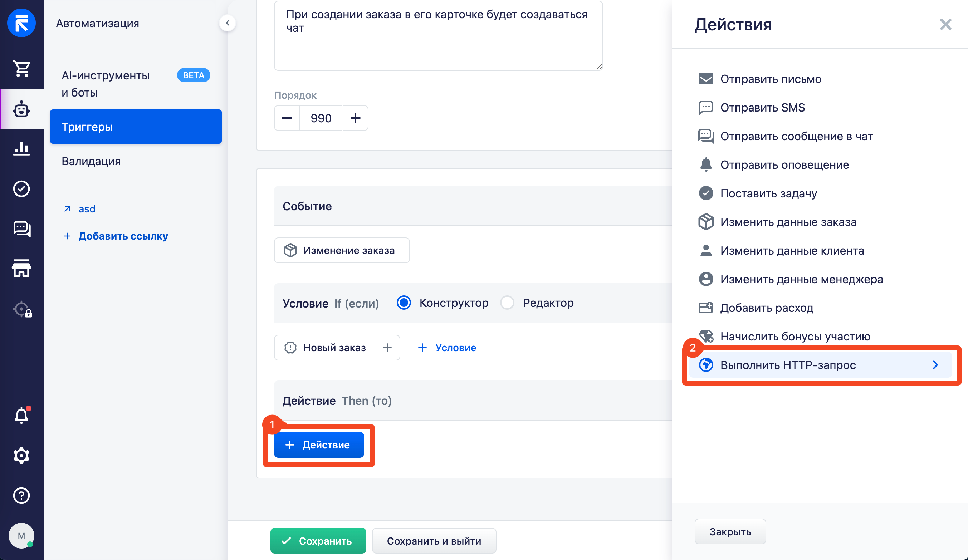
Task: Open the chats section in sidebar
Action: coord(22,229)
